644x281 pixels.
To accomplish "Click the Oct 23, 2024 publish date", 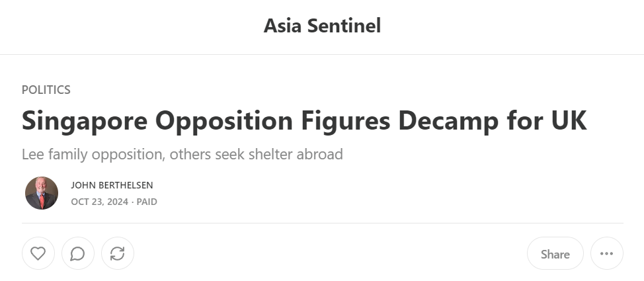I will pos(99,202).
